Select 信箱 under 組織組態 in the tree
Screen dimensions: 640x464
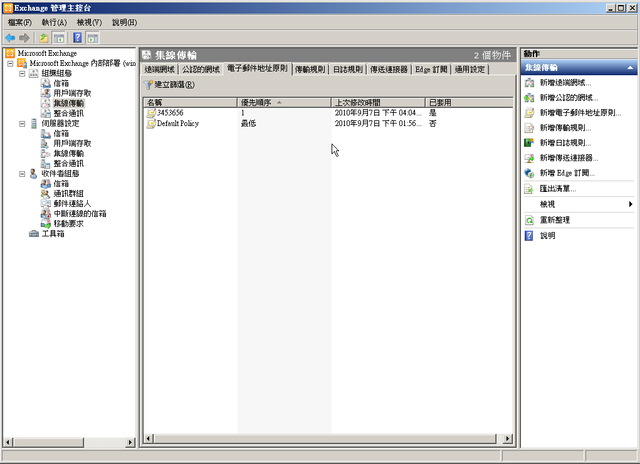[61, 83]
